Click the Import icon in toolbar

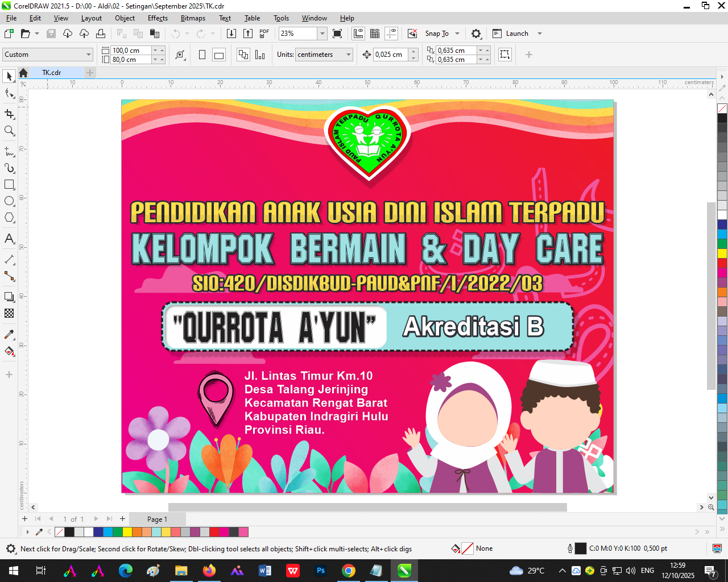[x=231, y=34]
